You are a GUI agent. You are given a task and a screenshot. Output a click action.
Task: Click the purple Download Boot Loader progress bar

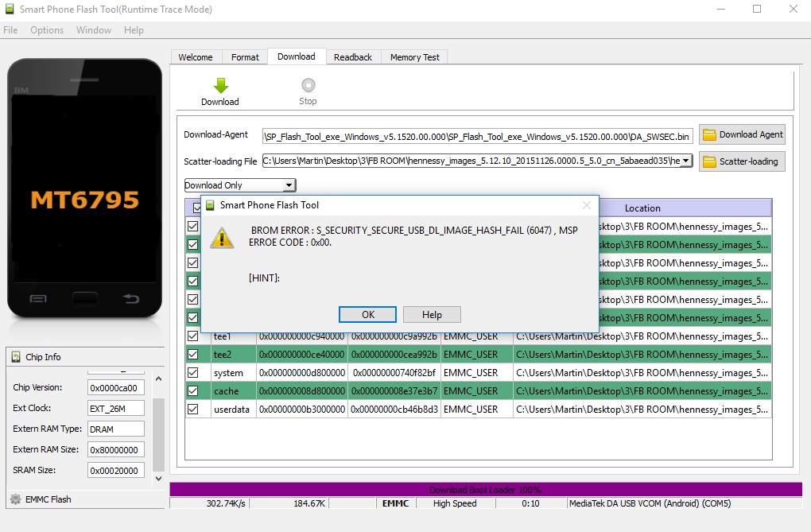tap(486, 490)
